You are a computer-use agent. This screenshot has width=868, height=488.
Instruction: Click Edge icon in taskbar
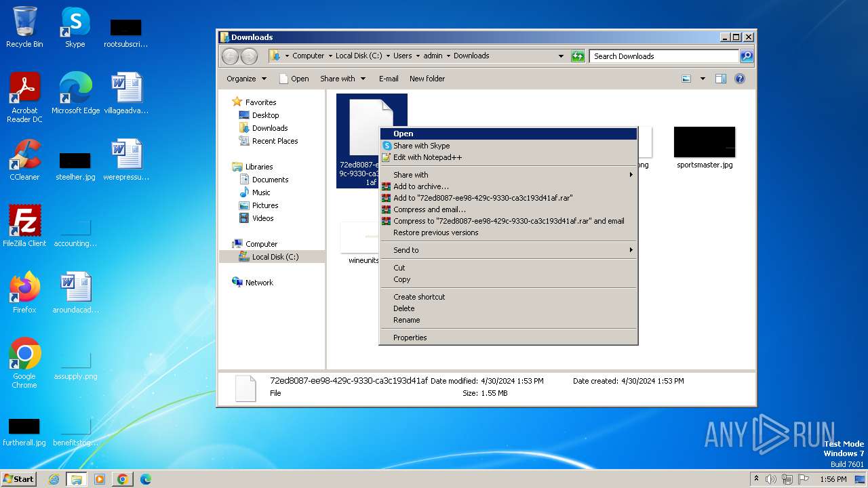[146, 479]
